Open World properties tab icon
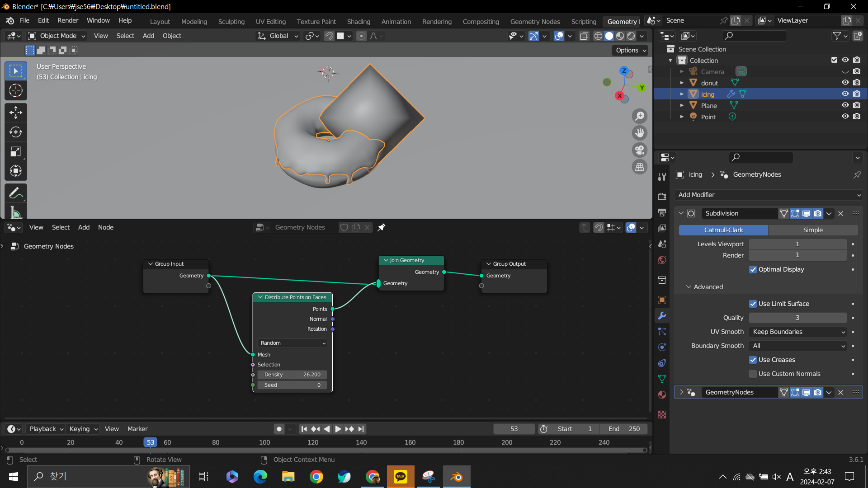The height and width of the screenshot is (488, 868). 662,260
